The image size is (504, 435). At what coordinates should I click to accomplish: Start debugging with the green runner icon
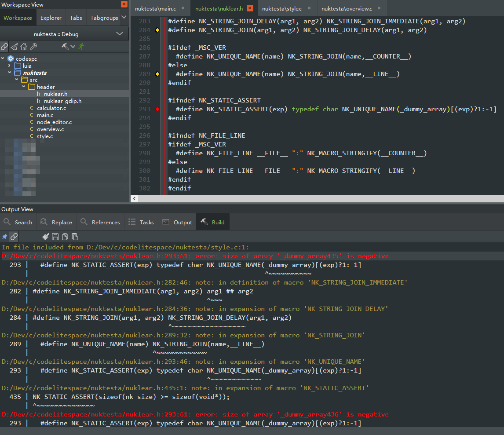tap(81, 46)
